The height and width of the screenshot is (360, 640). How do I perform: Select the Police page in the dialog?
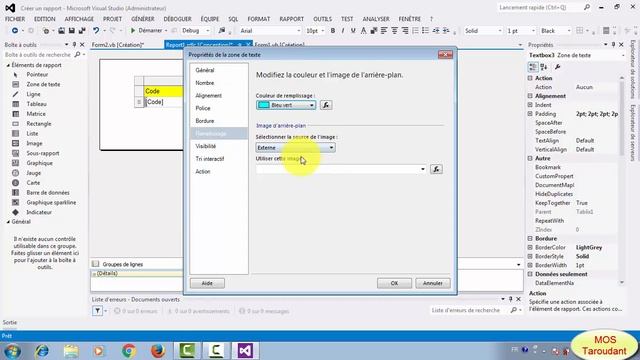(203, 108)
